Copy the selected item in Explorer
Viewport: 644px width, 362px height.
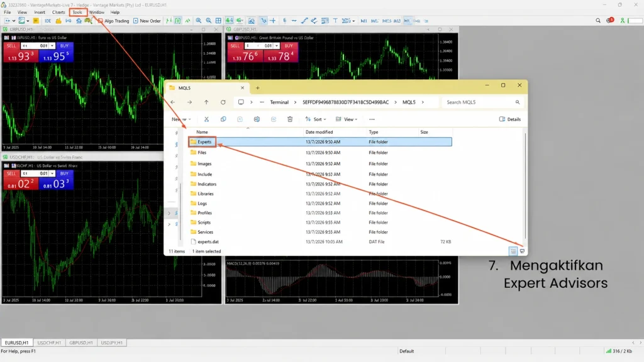coord(223,119)
